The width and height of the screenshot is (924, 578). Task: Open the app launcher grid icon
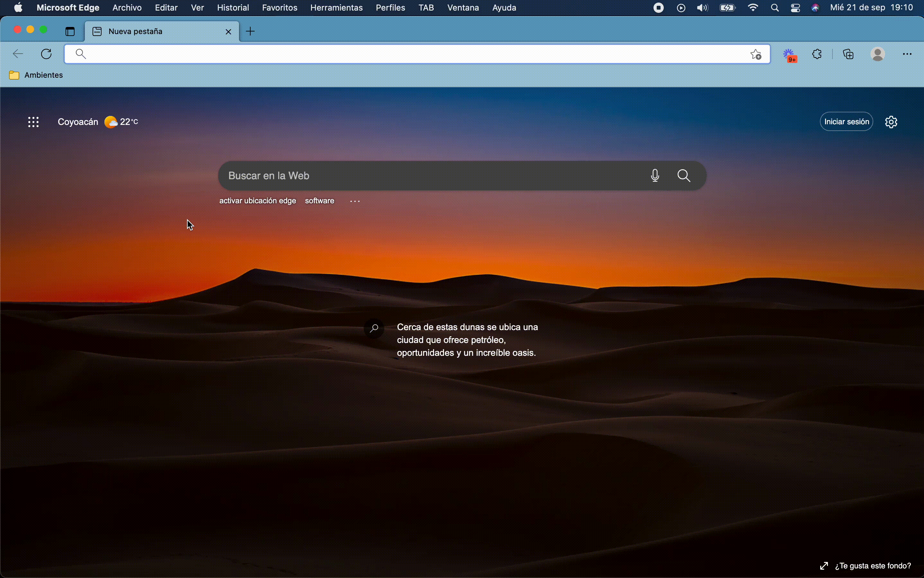(x=34, y=122)
